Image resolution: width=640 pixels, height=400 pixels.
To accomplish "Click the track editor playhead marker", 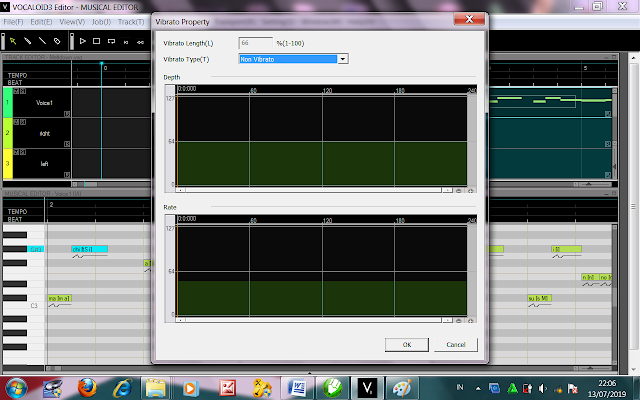I will (102, 64).
